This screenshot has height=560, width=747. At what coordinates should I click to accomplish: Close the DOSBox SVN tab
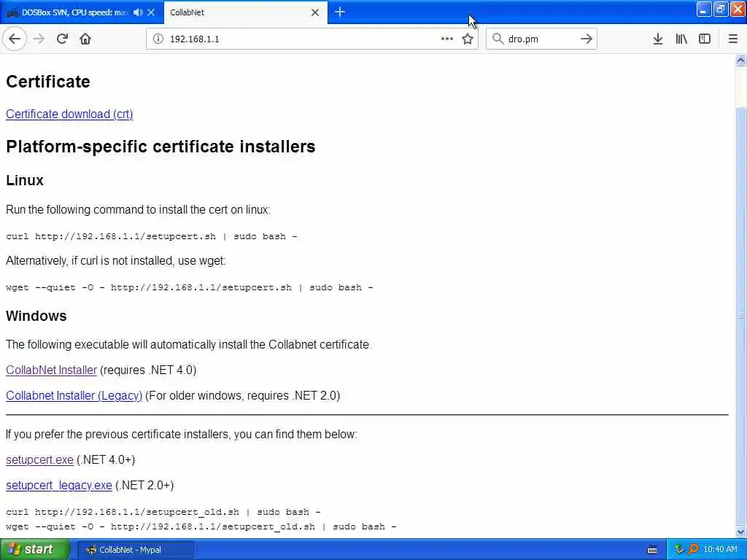coord(152,12)
